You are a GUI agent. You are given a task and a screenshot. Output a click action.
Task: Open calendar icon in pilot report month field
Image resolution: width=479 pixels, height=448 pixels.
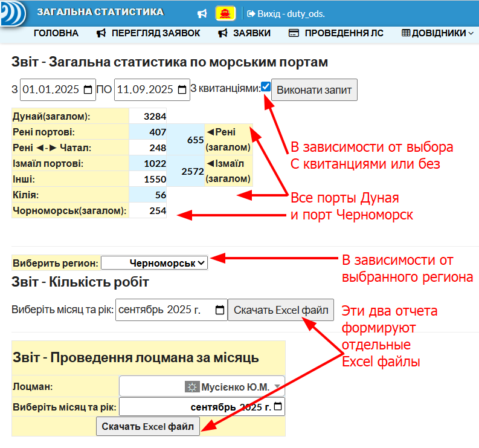click(x=278, y=406)
